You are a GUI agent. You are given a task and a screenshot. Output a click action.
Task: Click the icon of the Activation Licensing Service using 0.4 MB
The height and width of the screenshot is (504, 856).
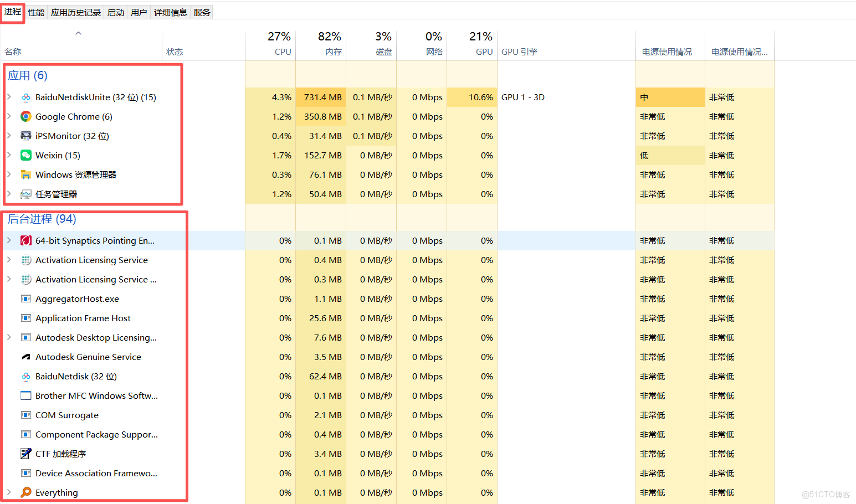(25, 260)
